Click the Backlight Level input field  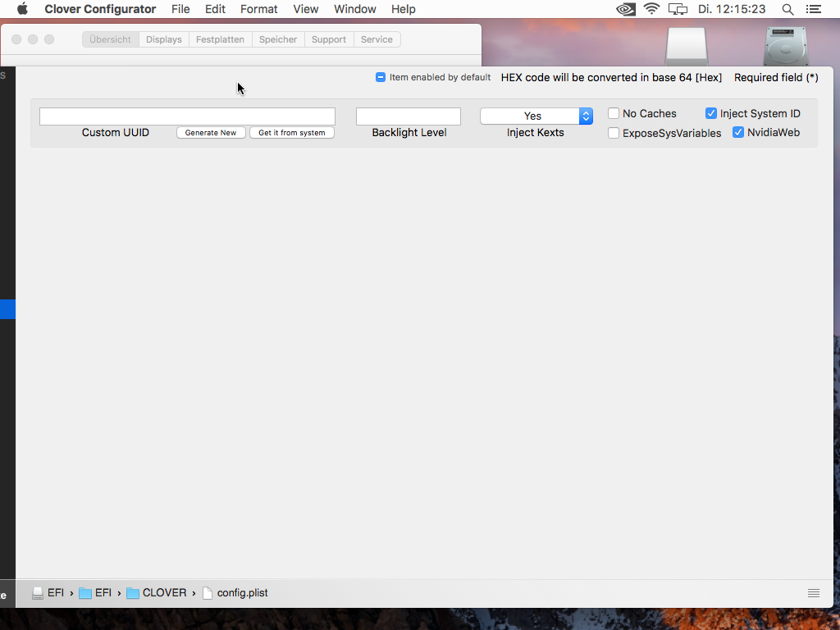pyautogui.click(x=409, y=116)
